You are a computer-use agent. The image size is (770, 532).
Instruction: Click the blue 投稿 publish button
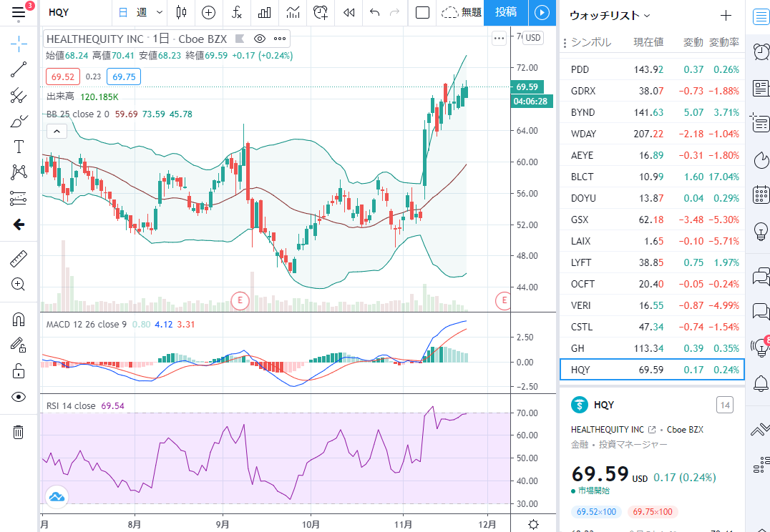pyautogui.click(x=506, y=13)
